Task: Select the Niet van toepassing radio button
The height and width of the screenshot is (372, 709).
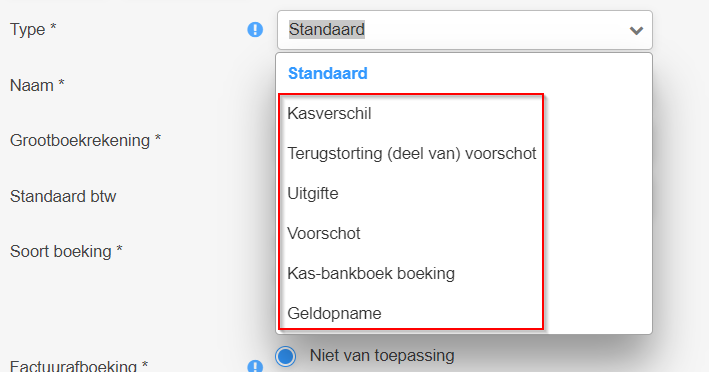Action: pos(286,356)
